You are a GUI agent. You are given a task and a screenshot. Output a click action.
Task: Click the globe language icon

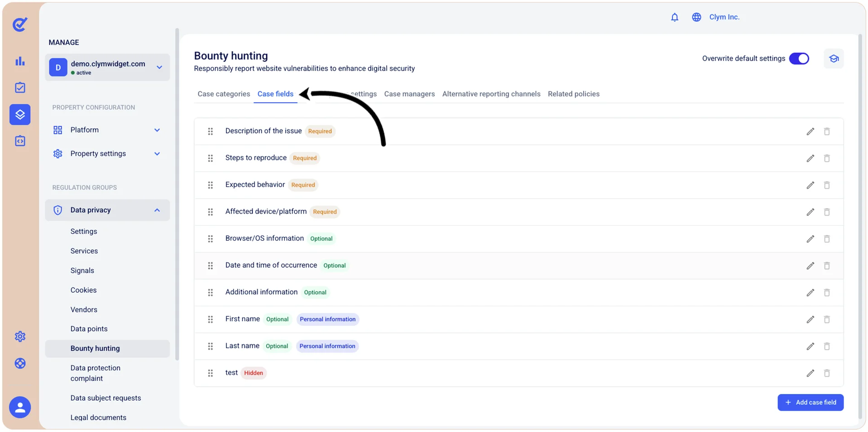click(x=696, y=17)
